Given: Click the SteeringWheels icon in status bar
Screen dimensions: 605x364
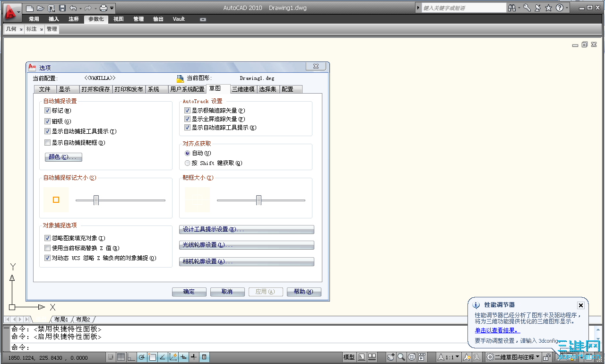Looking at the screenshot, I should pyautogui.click(x=412, y=357).
